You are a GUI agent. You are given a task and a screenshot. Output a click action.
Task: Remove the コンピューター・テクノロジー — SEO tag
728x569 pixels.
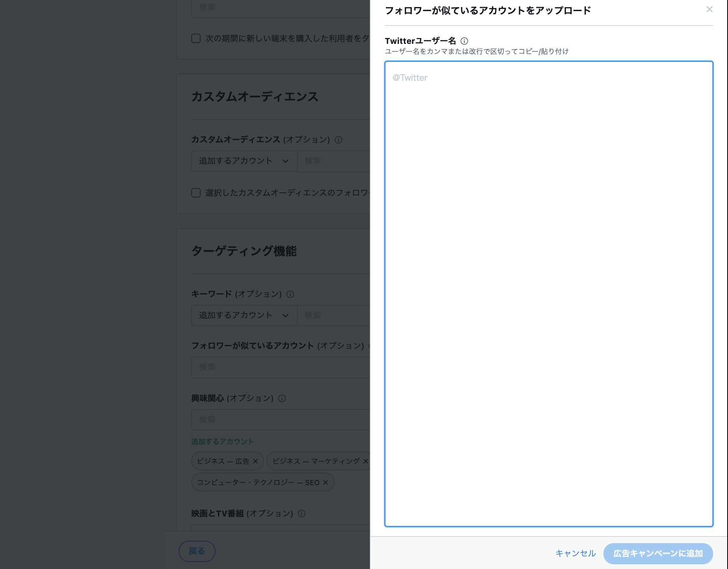point(325,482)
